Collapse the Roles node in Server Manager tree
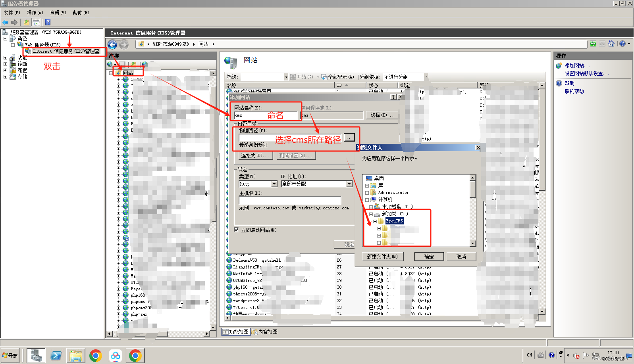Image resolution: width=634 pixels, height=364 pixels. [6, 38]
